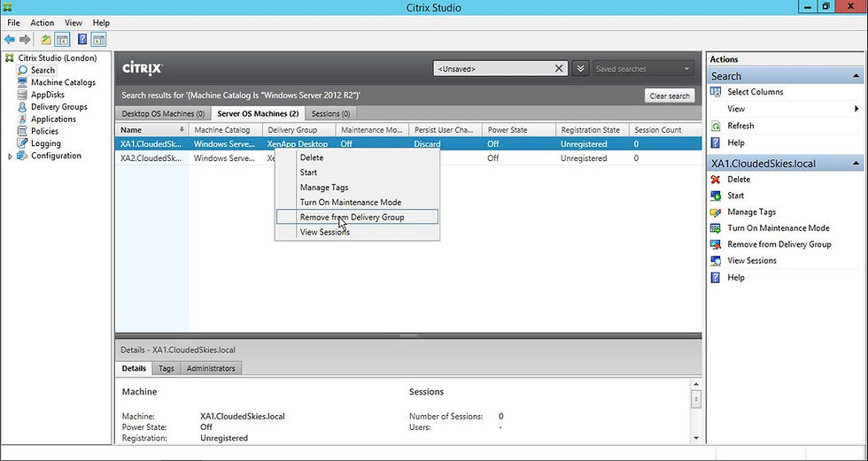The image size is (868, 461).
Task: Click details pane scrollbar down arrow
Action: click(x=696, y=438)
